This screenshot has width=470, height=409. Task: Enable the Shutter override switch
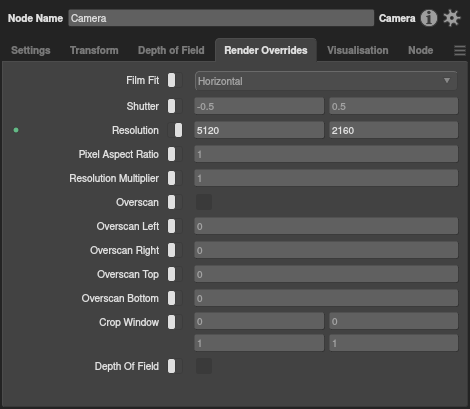[175, 106]
